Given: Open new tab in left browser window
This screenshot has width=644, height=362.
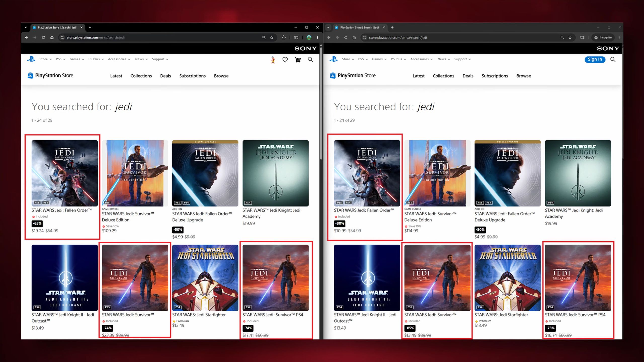Looking at the screenshot, I should click(x=90, y=27).
